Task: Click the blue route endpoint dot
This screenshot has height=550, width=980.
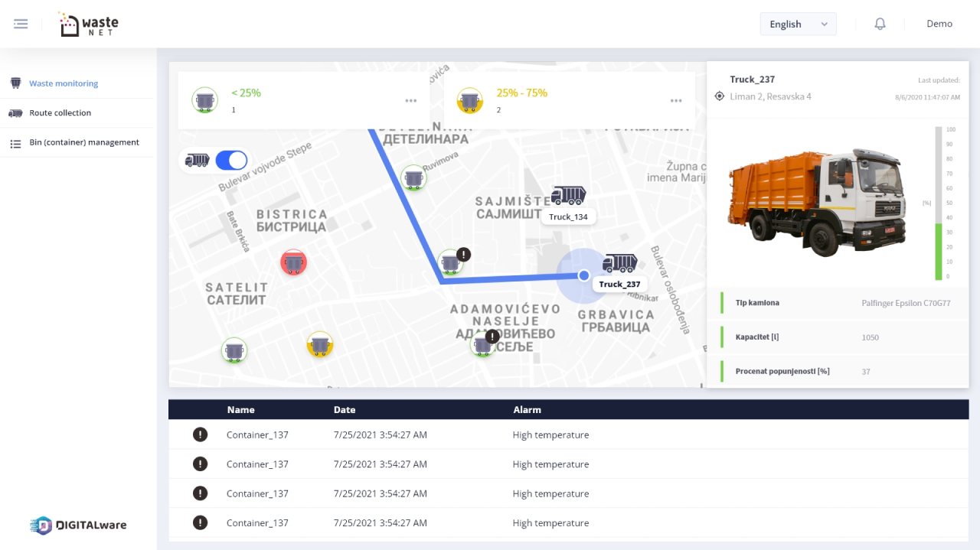Action: tap(583, 275)
